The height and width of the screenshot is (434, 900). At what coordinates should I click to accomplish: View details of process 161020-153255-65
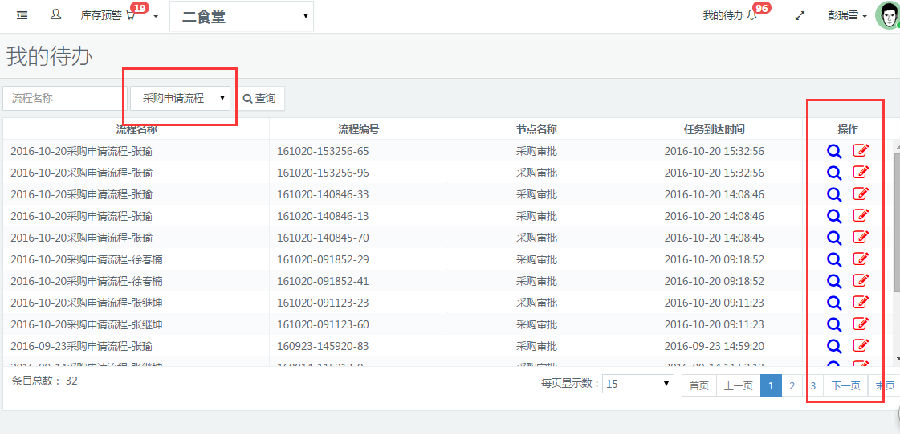point(833,151)
